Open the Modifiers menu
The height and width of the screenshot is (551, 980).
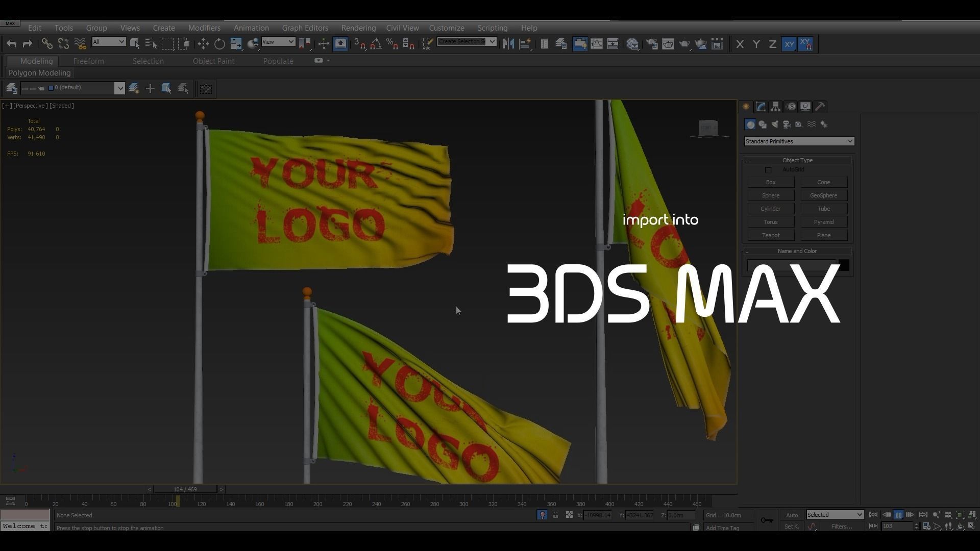point(204,28)
